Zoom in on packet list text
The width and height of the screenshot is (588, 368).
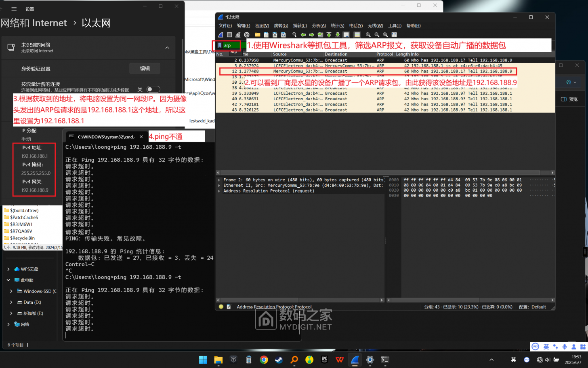click(x=368, y=35)
